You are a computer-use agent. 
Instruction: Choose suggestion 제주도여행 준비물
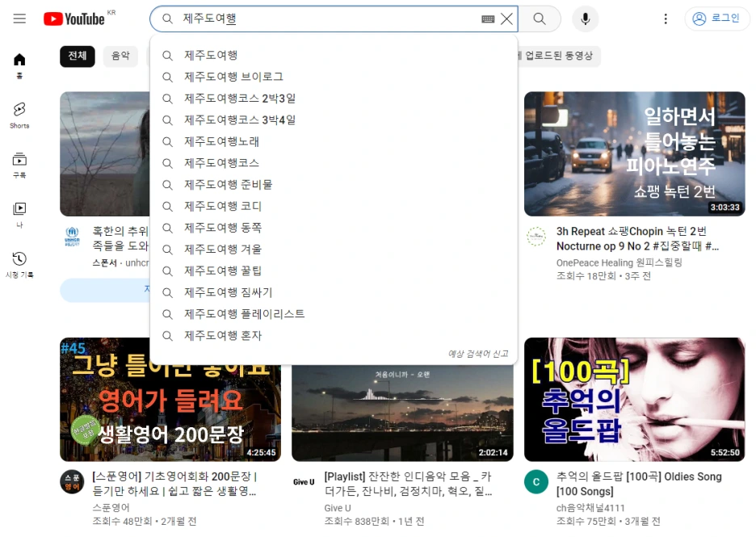(334, 185)
